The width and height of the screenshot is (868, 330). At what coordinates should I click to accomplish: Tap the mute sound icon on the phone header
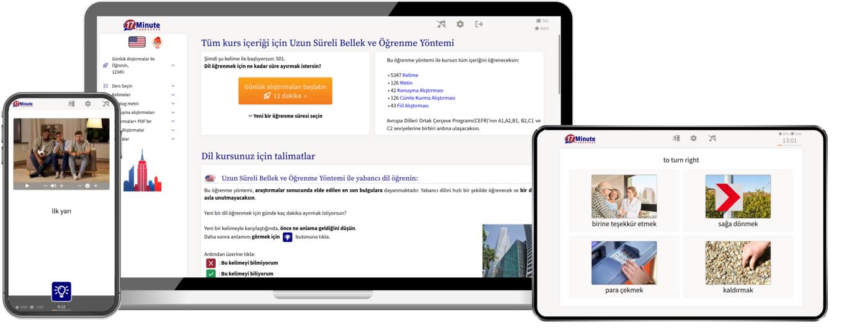pyautogui.click(x=105, y=104)
